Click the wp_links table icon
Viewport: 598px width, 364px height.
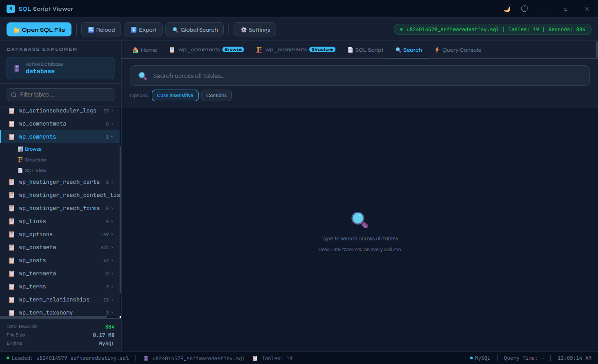12,221
